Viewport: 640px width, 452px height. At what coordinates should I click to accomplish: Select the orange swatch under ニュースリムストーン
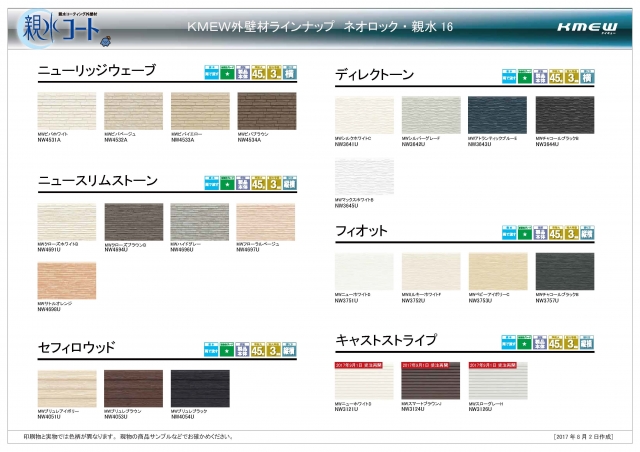pos(67,281)
